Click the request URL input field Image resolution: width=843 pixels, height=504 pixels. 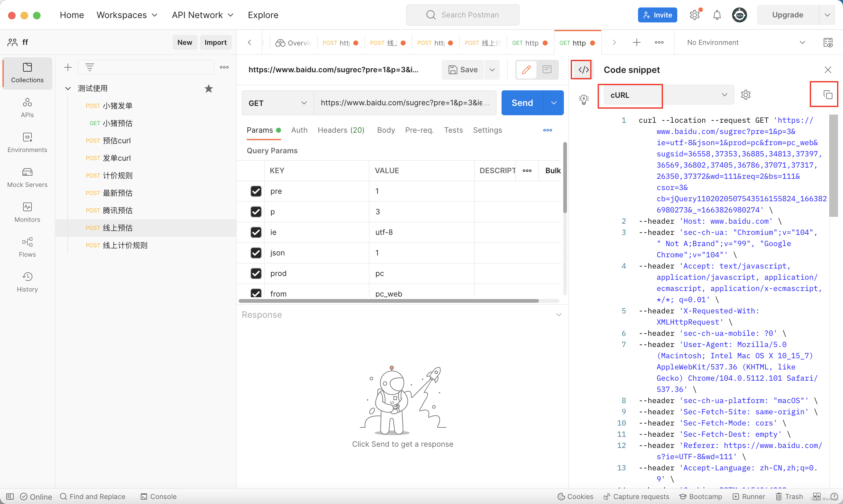click(405, 103)
